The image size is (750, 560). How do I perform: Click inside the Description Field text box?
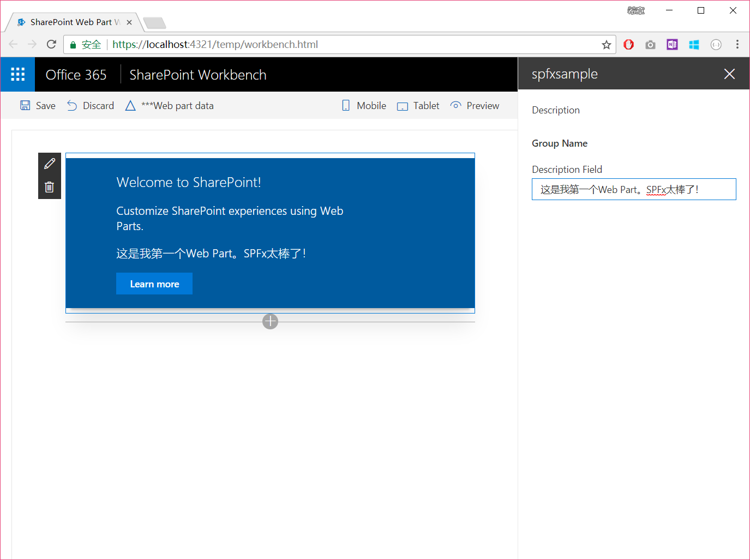coord(634,189)
